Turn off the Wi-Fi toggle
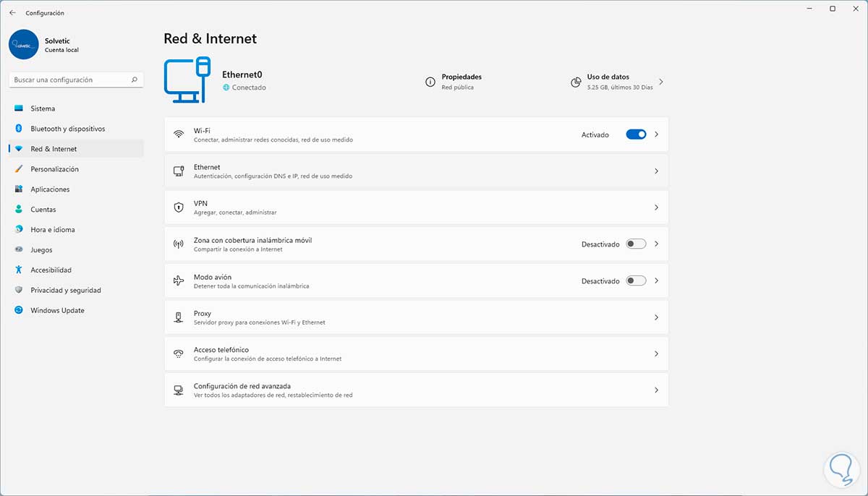The height and width of the screenshot is (496, 868). [636, 134]
